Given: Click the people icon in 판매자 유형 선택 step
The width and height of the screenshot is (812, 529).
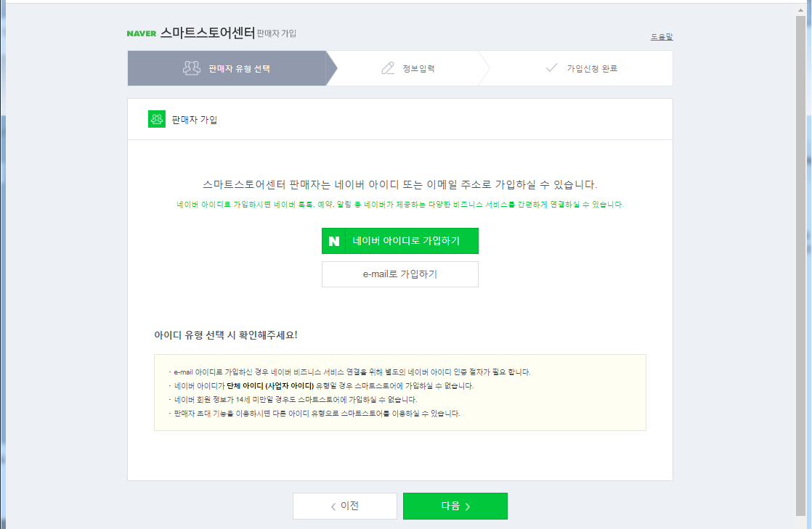Looking at the screenshot, I should click(192, 67).
